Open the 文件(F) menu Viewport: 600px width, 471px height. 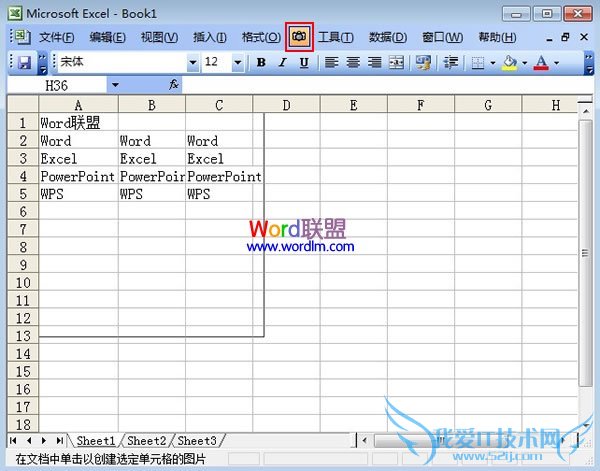pyautogui.click(x=57, y=37)
